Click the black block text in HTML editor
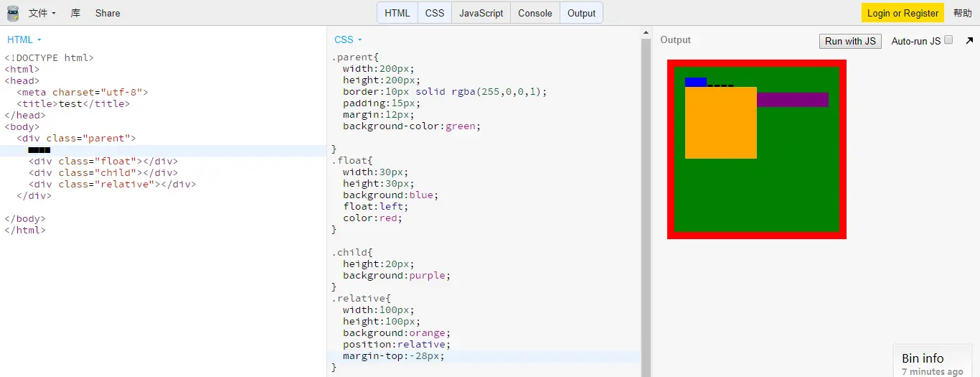980x377 pixels. pos(39,150)
